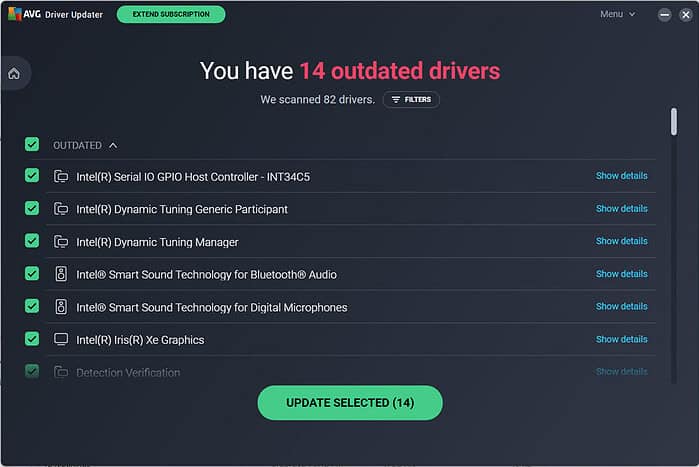Uncheck the Detection Verification driver
Image resolution: width=699 pixels, height=467 pixels.
coord(32,371)
